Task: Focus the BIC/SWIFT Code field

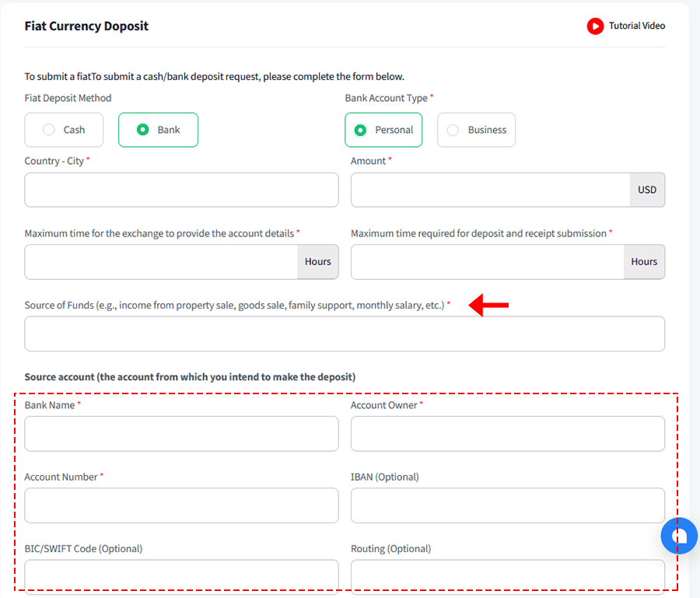Action: pyautogui.click(x=182, y=577)
